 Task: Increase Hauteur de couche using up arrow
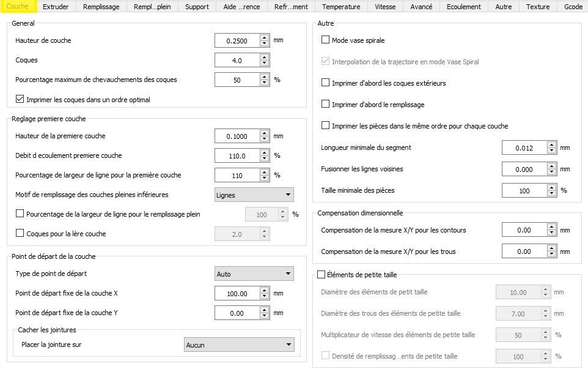pos(264,37)
